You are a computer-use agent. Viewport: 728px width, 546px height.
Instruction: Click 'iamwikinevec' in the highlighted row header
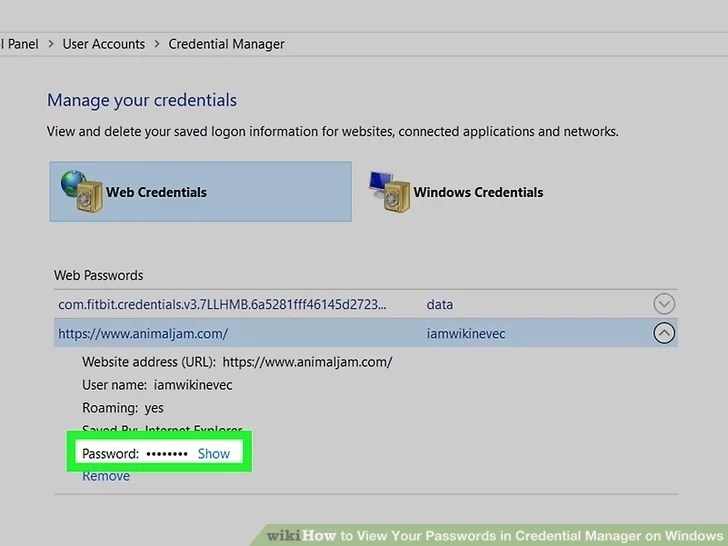click(x=466, y=333)
